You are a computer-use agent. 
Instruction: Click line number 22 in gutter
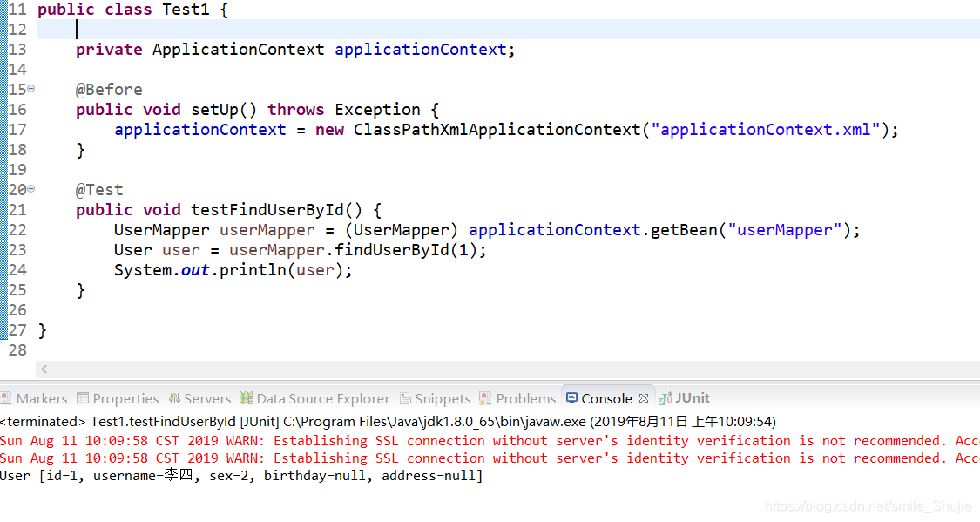click(17, 230)
